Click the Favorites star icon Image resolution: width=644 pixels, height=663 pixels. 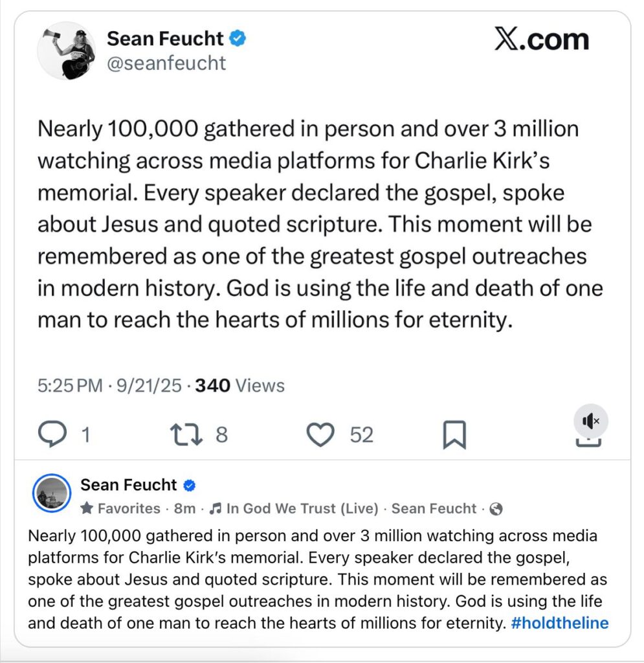[x=87, y=509]
